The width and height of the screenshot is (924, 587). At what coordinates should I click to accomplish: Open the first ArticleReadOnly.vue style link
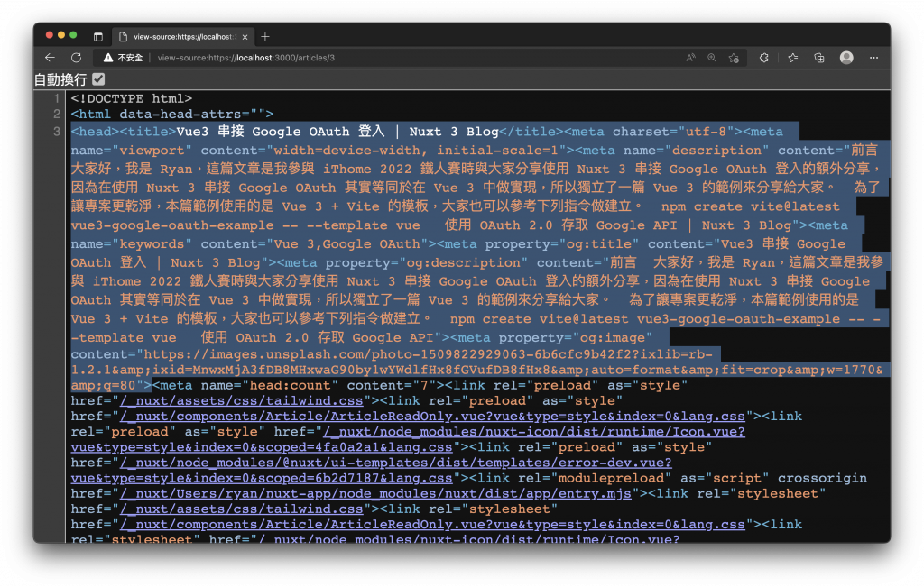coord(432,417)
